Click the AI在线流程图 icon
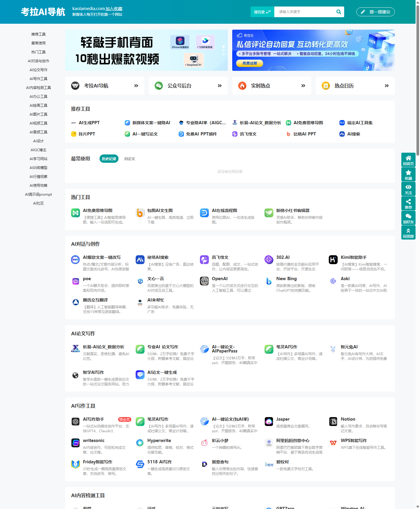Image resolution: width=420 pixels, height=509 pixels. coord(204,213)
